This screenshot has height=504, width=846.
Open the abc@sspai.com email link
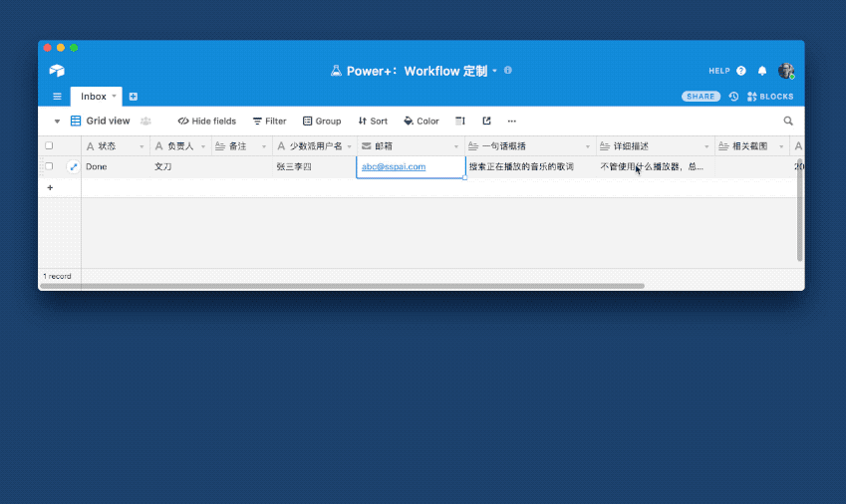(x=394, y=167)
